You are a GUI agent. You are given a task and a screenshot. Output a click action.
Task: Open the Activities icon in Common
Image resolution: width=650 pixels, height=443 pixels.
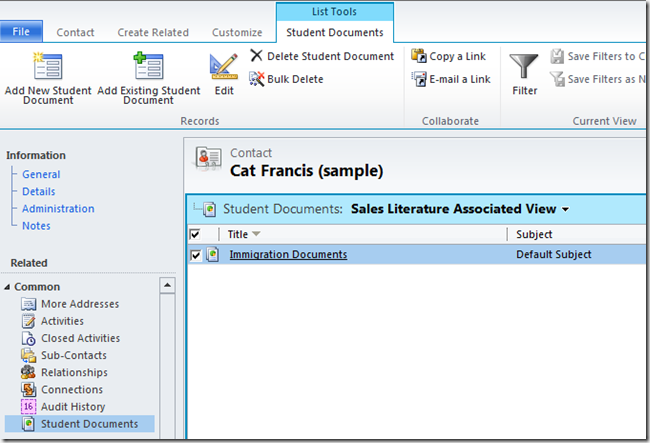coord(29,321)
